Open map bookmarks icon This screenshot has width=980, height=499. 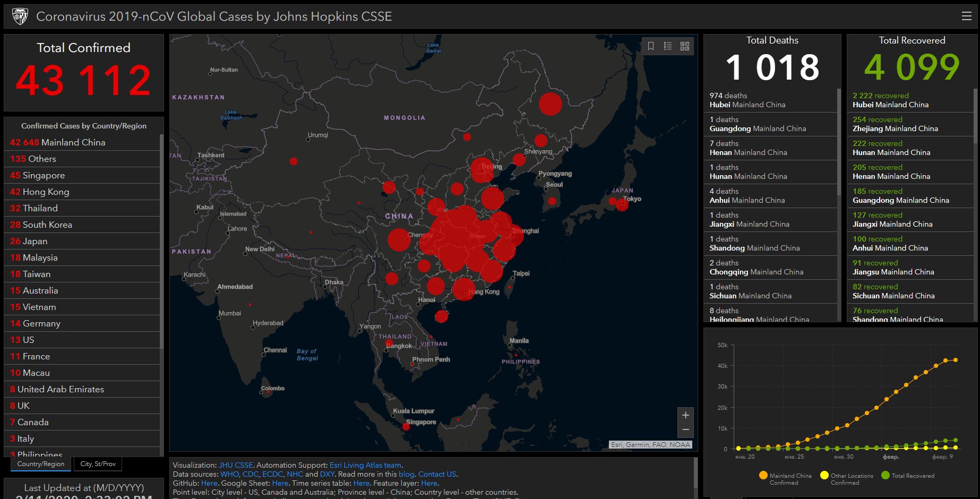pos(651,46)
